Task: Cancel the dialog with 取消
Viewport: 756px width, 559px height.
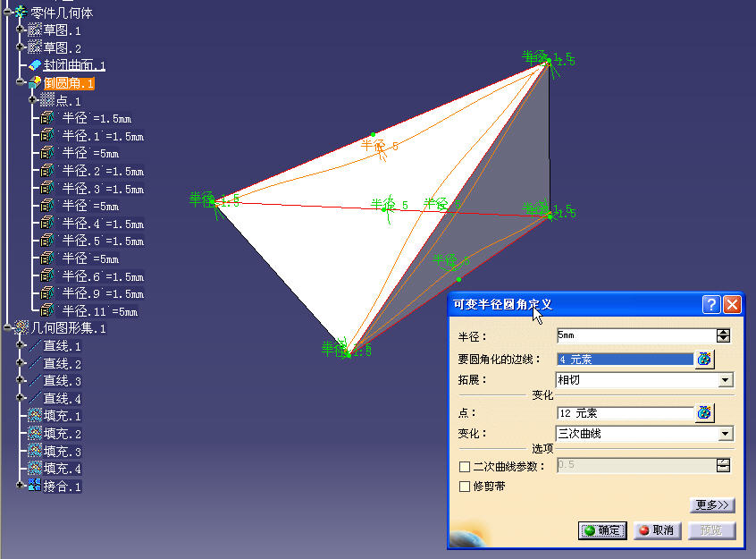Action: (657, 530)
